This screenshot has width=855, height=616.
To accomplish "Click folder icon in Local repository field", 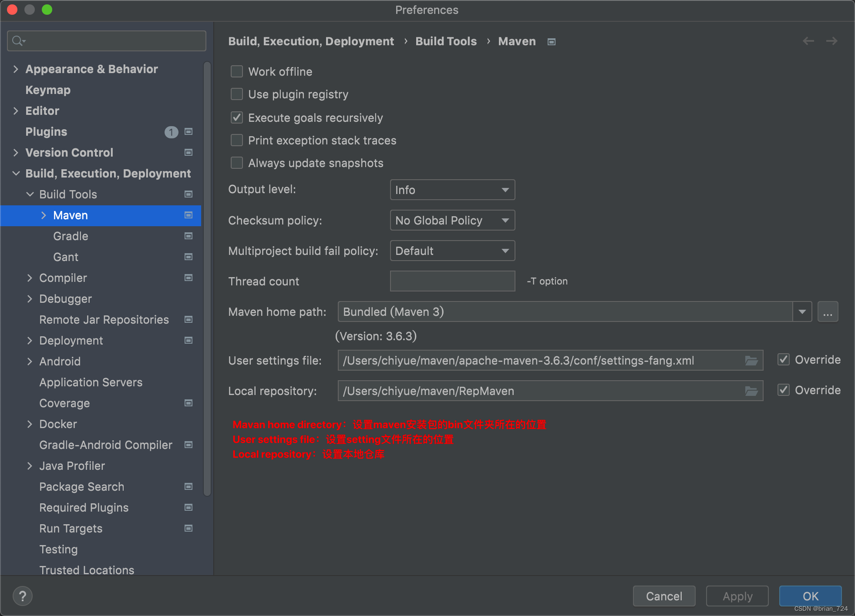I will click(751, 391).
